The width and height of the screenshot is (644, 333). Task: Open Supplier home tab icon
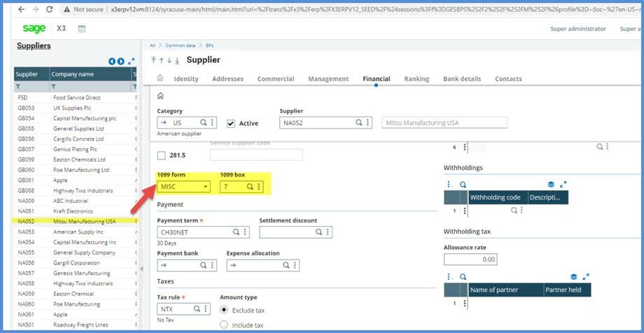[x=160, y=78]
